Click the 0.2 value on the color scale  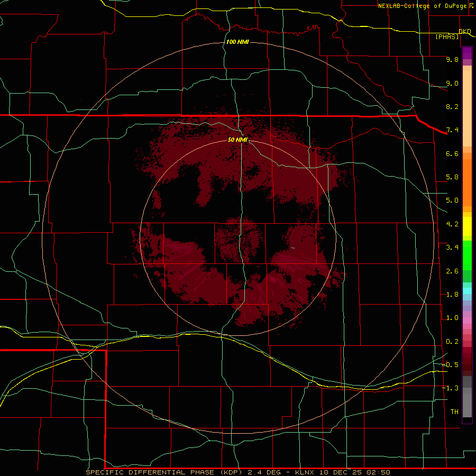(452, 342)
